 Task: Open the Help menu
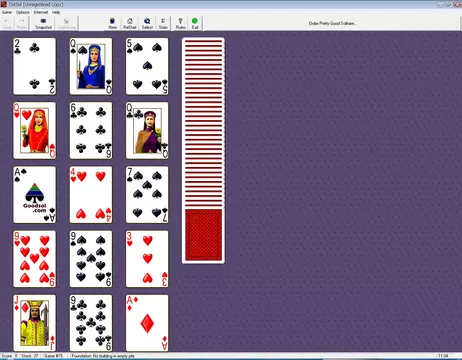[56, 12]
